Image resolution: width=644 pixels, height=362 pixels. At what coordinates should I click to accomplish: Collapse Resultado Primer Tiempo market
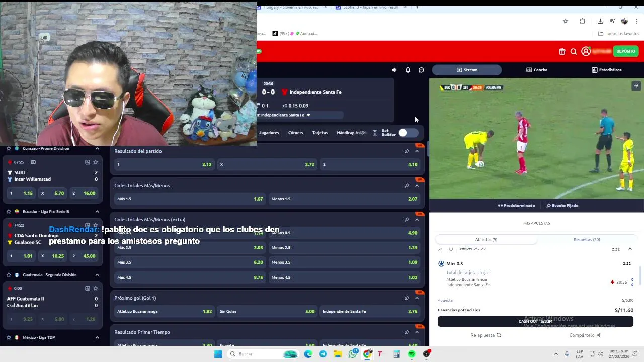click(417, 332)
